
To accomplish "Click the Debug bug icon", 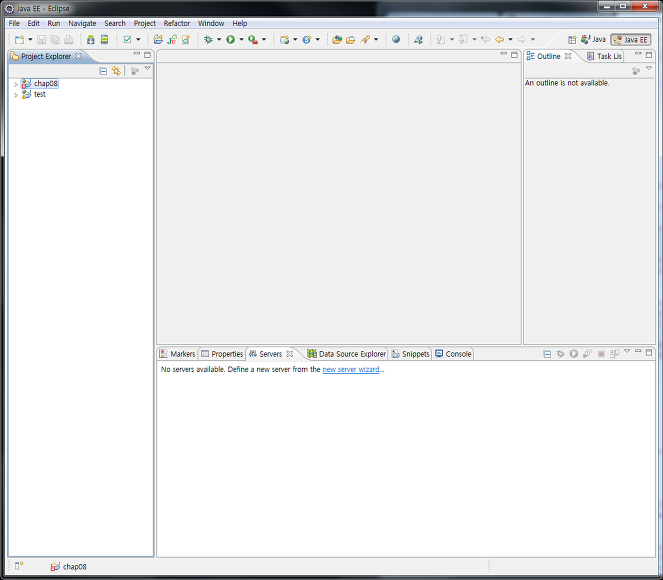I will point(208,40).
